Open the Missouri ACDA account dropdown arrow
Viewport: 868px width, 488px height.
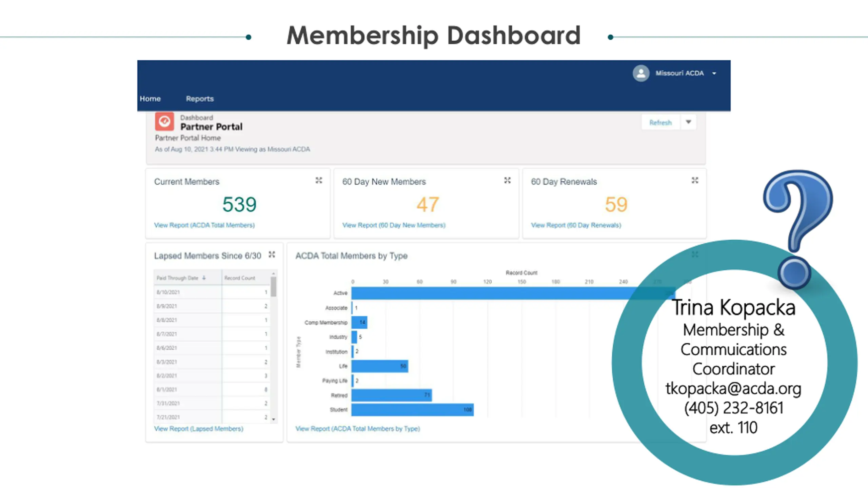click(x=714, y=74)
